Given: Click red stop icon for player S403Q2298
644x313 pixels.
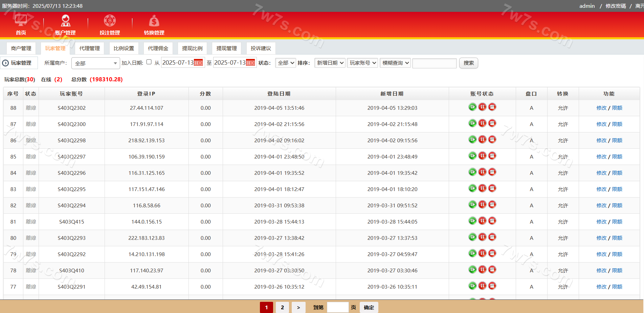Looking at the screenshot, I should tap(492, 140).
